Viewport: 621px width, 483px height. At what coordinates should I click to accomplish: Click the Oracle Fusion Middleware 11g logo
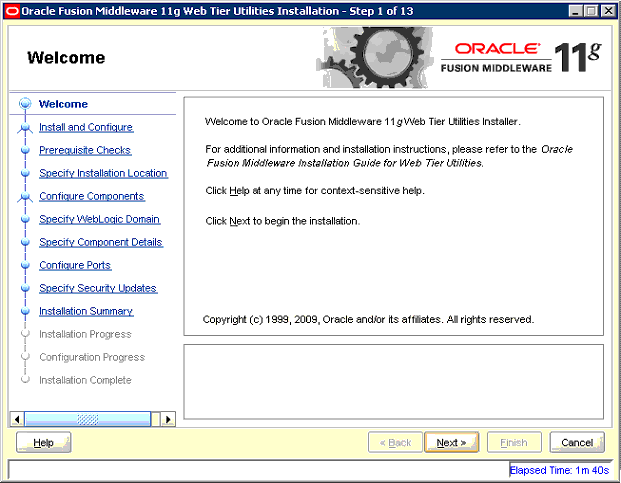521,58
